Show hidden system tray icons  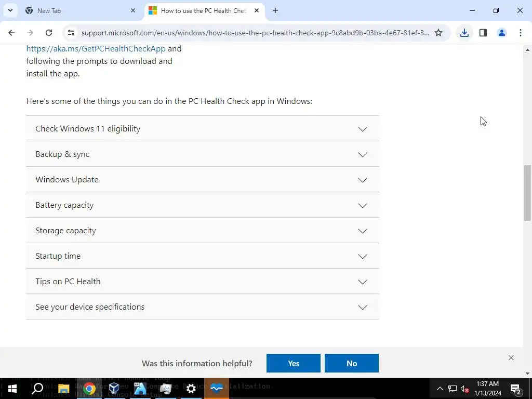click(x=440, y=389)
